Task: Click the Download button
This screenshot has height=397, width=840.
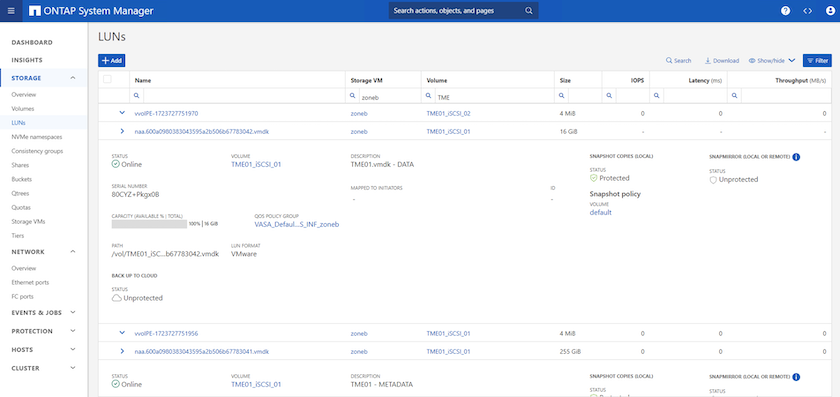Action: (x=722, y=61)
